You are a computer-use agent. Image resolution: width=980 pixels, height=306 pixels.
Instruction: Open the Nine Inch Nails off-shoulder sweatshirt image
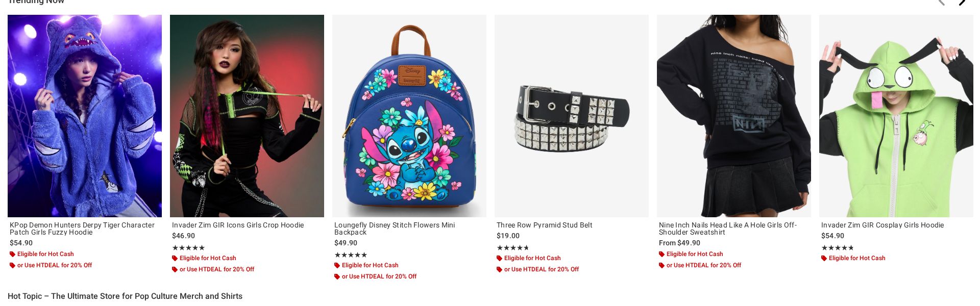[x=734, y=116]
